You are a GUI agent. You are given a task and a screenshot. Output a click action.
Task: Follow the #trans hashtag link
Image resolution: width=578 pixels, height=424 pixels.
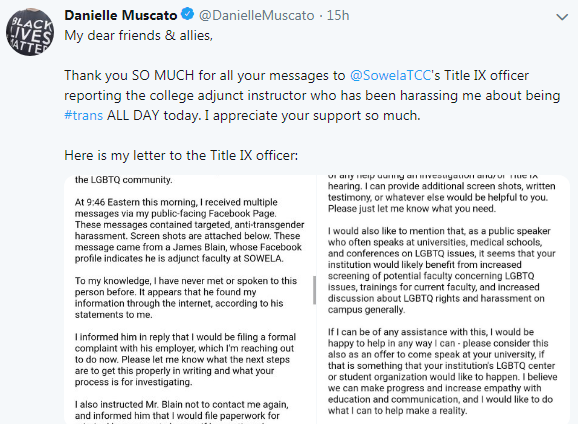point(83,115)
